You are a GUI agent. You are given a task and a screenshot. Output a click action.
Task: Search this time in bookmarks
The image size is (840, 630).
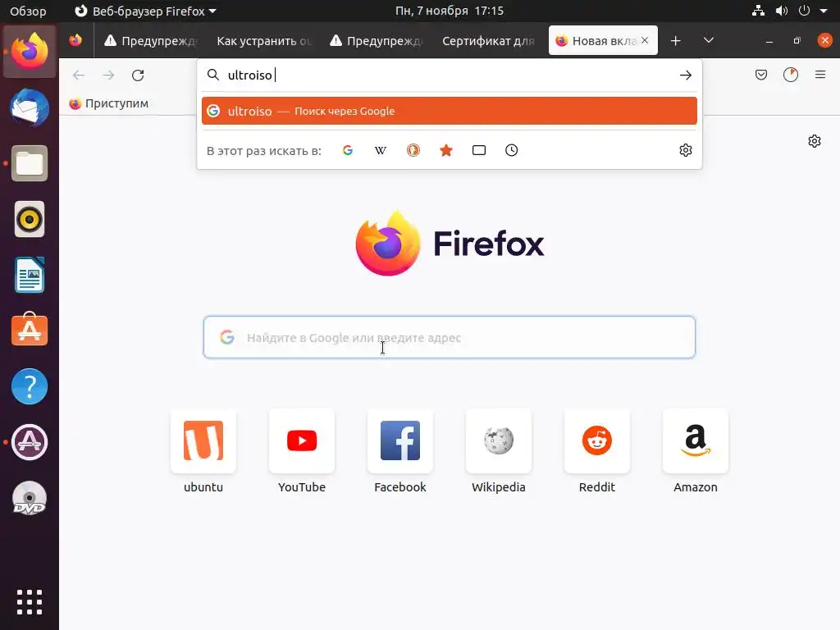(x=445, y=151)
